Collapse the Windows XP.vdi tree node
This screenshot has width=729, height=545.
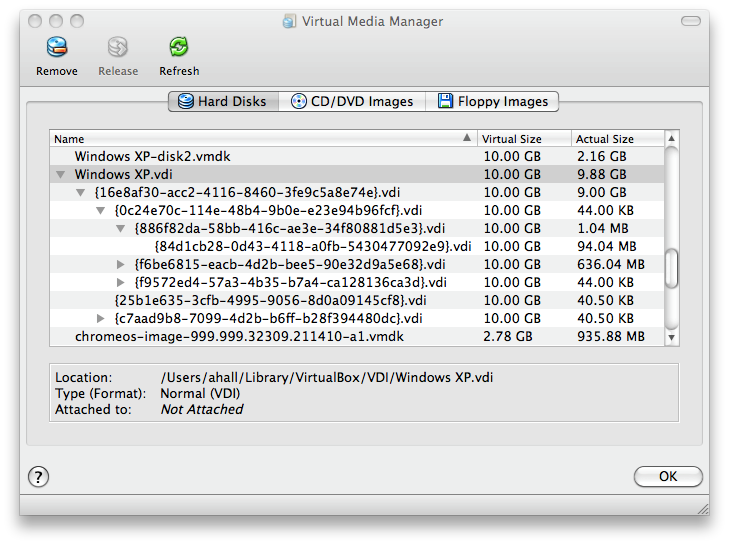62,175
